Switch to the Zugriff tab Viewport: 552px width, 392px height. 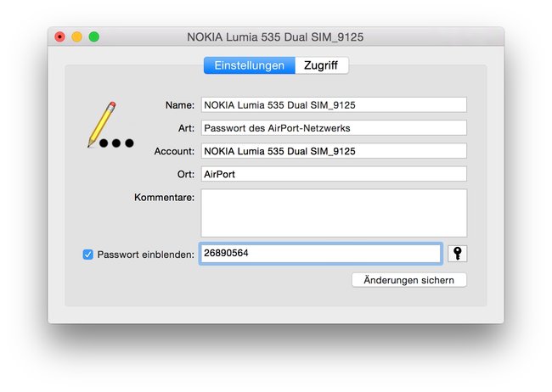[x=321, y=65]
